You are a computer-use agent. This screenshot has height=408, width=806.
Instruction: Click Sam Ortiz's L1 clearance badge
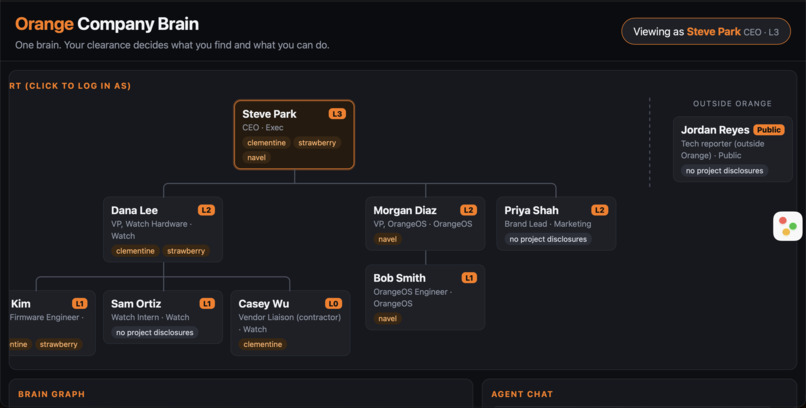click(x=207, y=304)
